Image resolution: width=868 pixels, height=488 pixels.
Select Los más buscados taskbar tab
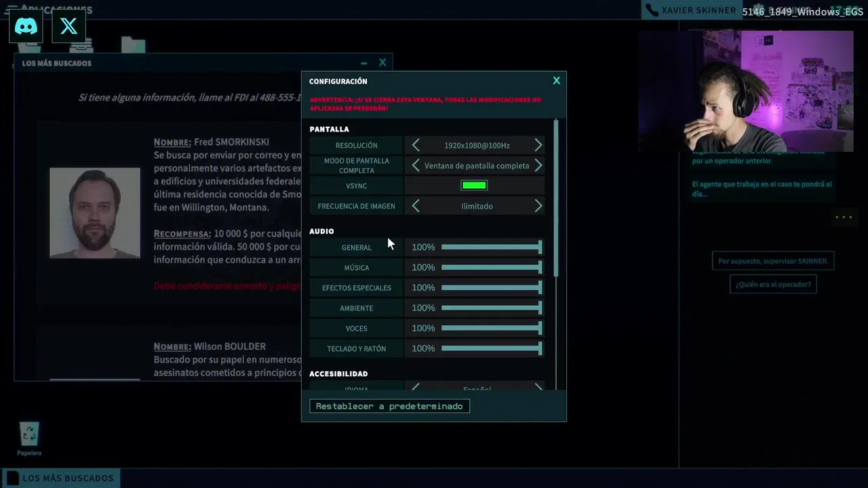coord(60,479)
